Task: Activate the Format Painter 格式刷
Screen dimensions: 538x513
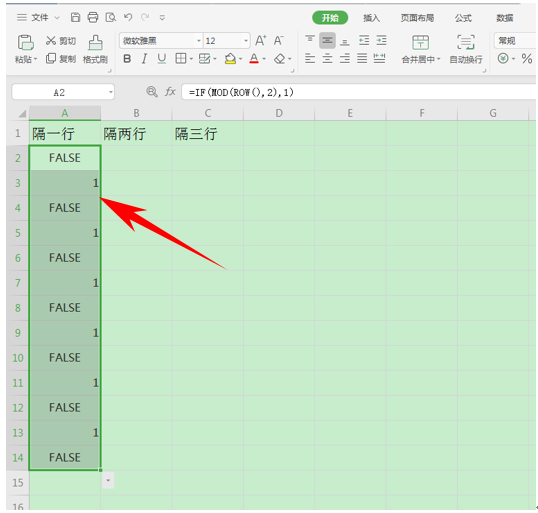Action: [x=95, y=49]
